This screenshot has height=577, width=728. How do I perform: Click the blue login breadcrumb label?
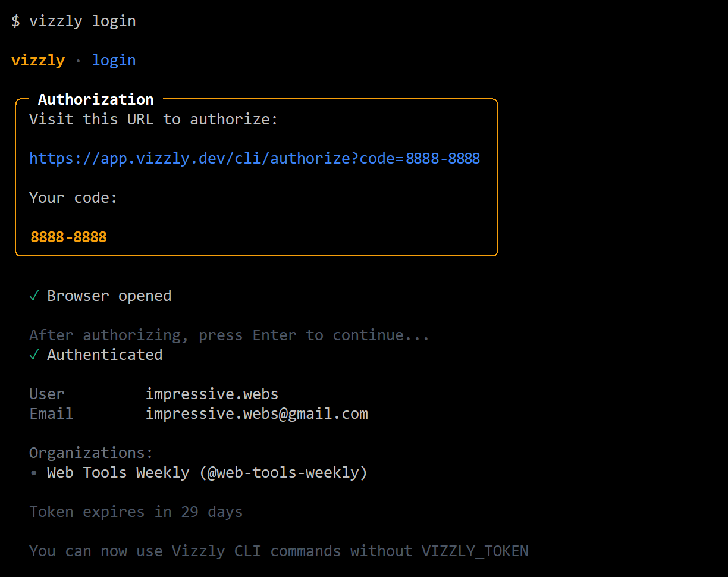tap(114, 60)
